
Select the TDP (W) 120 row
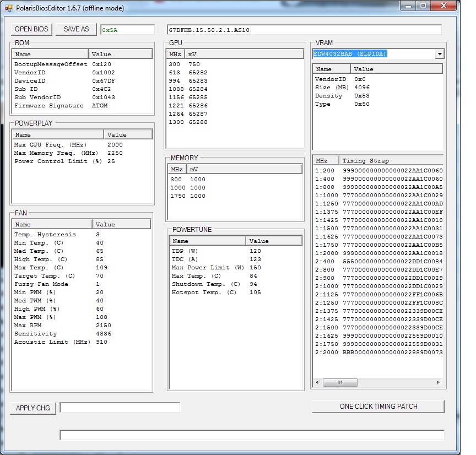pyautogui.click(x=236, y=251)
